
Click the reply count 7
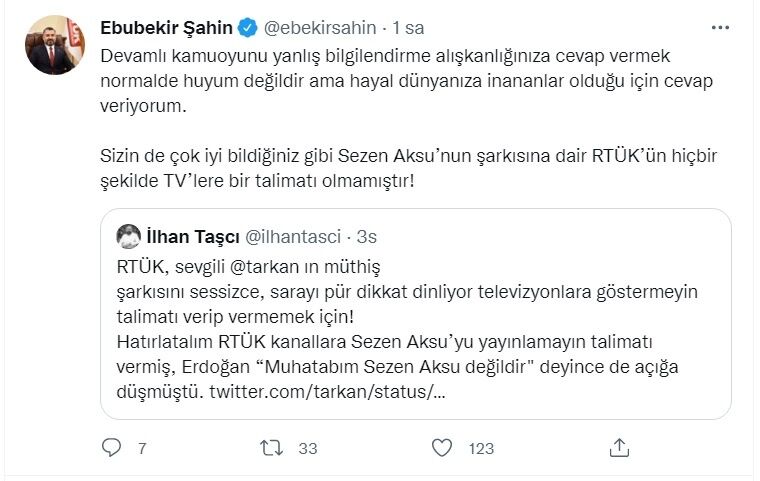142,449
